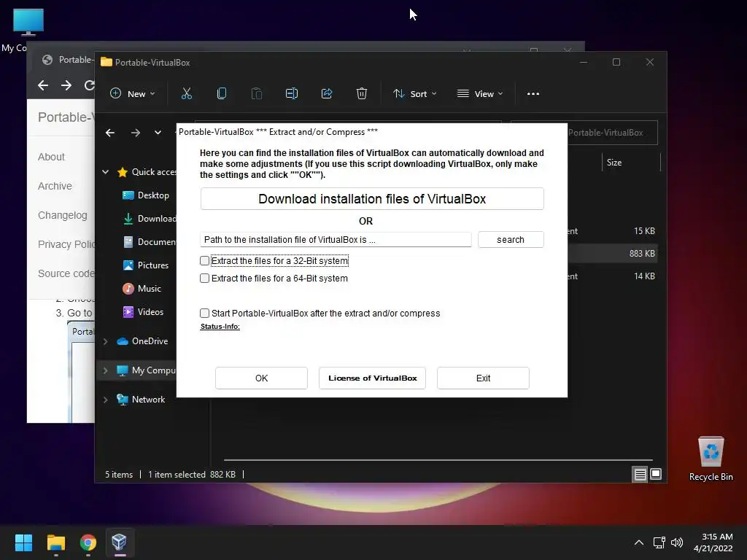The width and height of the screenshot is (747, 560).
Task: Click the search Portable-VirtualBox box in Explorer
Action: click(613, 133)
